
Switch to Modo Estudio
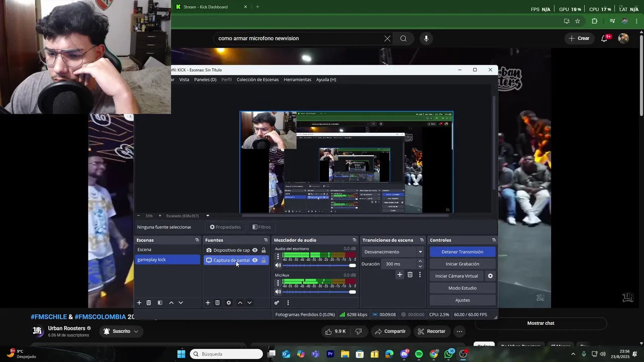pyautogui.click(x=462, y=288)
